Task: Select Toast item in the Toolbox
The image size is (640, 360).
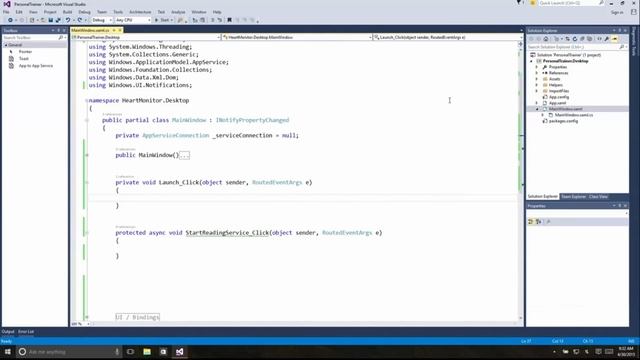Action: (x=24, y=59)
